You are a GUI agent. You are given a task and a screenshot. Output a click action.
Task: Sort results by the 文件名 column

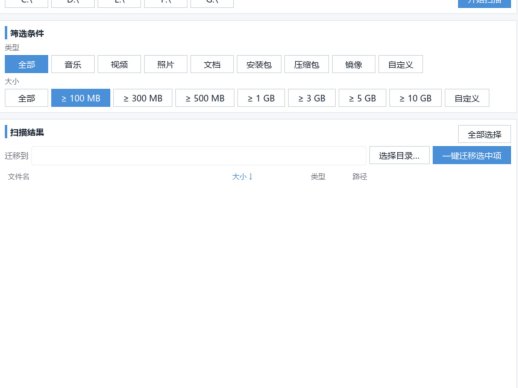coord(19,176)
